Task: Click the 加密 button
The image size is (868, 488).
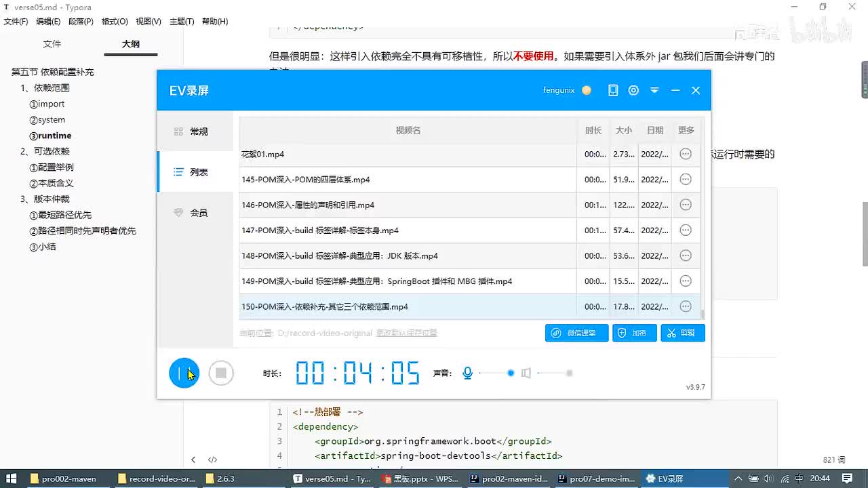Action: click(635, 333)
